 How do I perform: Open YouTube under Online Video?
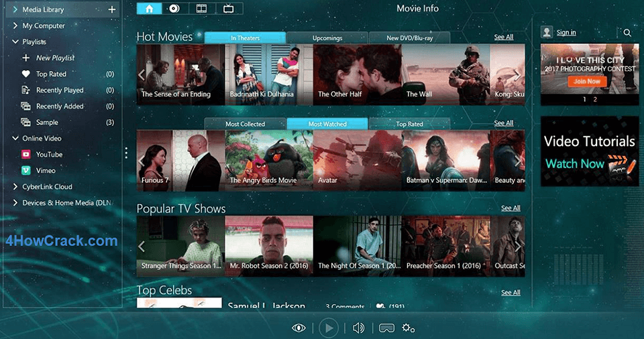49,155
